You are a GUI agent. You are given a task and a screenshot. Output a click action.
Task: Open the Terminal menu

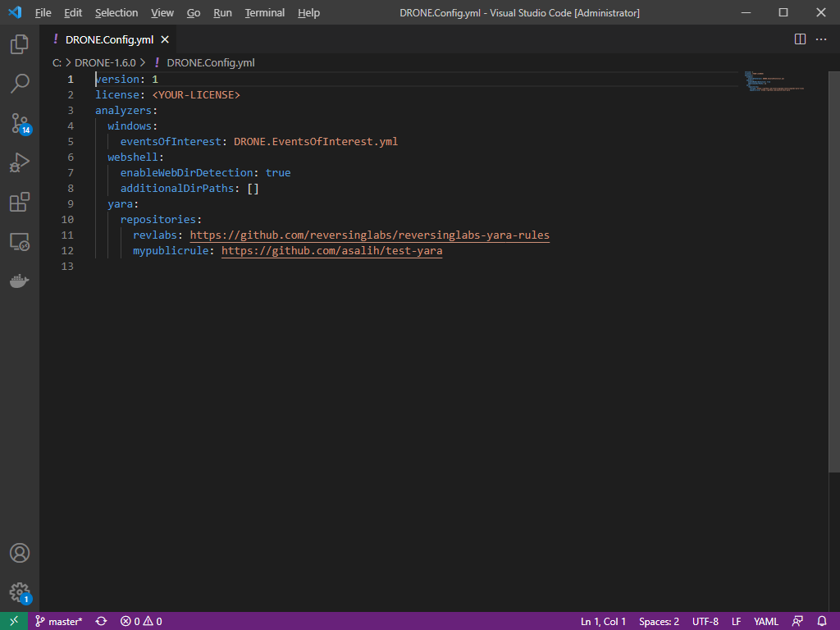tap(264, 13)
